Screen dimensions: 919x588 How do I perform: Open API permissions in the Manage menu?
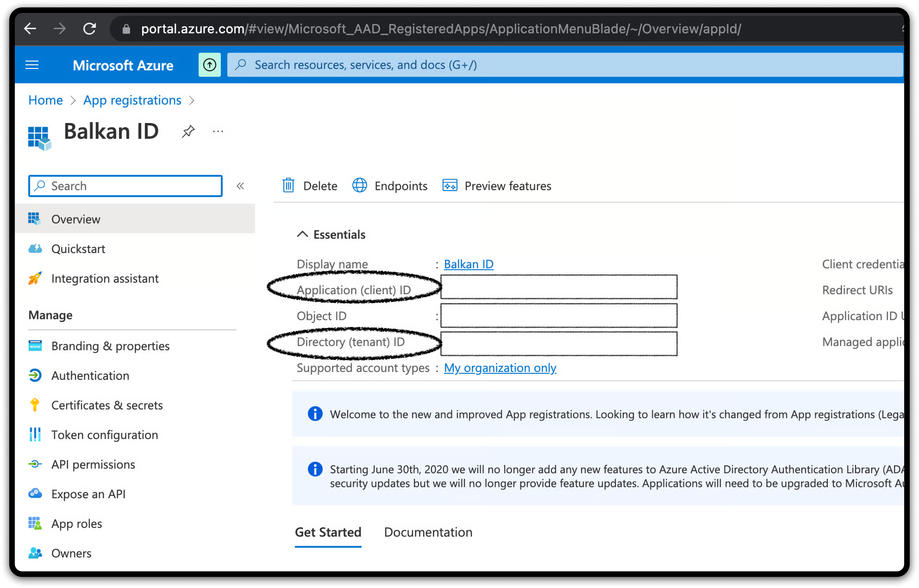[93, 464]
